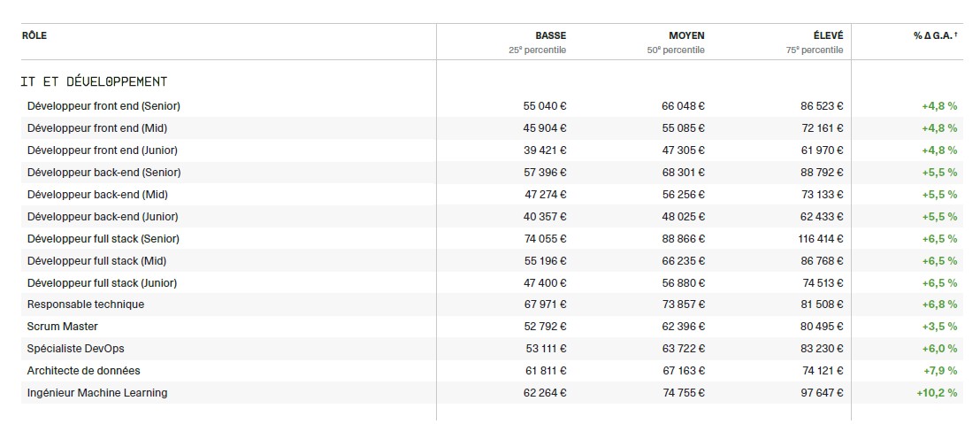The height and width of the screenshot is (424, 980).
Task: Click the Responsable technique row label
Action: [x=86, y=305]
